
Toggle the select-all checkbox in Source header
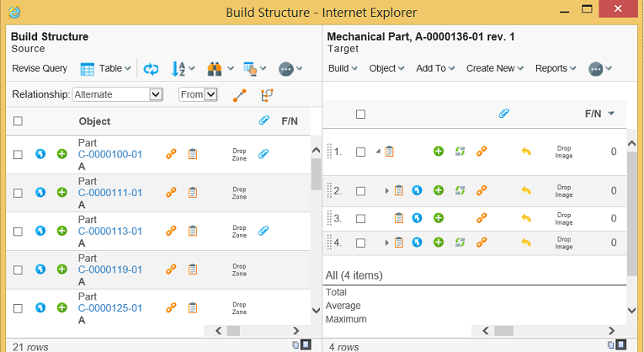[x=18, y=121]
